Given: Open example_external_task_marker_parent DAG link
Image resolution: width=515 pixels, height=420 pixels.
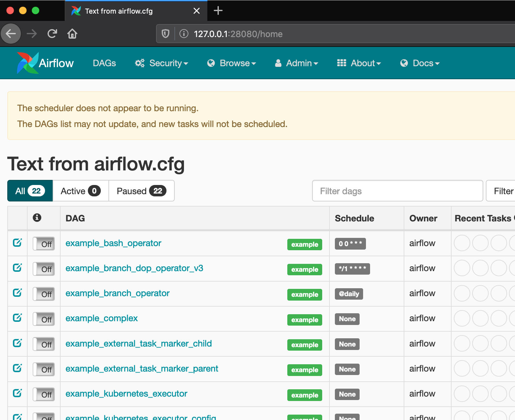Looking at the screenshot, I should coord(142,368).
